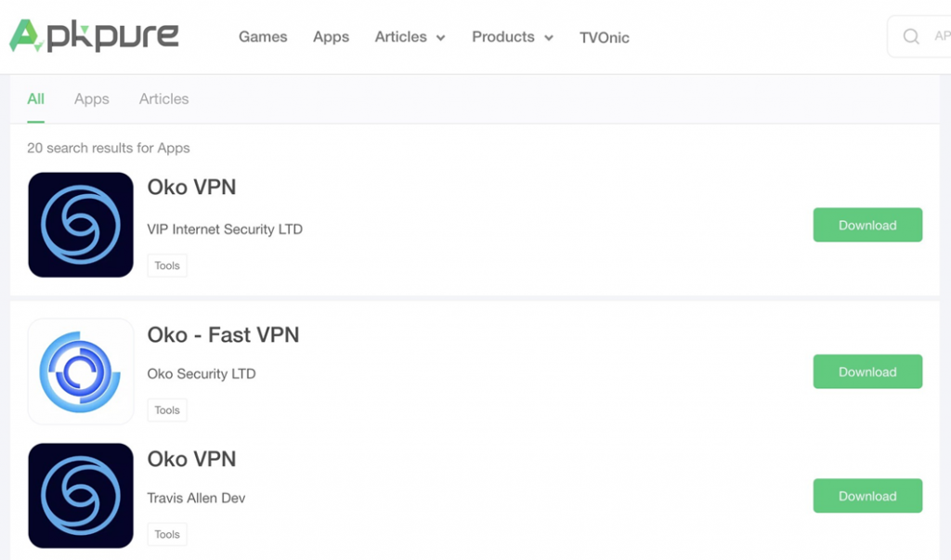Download the Oko - Fast VPN app
951x560 pixels.
click(x=867, y=371)
